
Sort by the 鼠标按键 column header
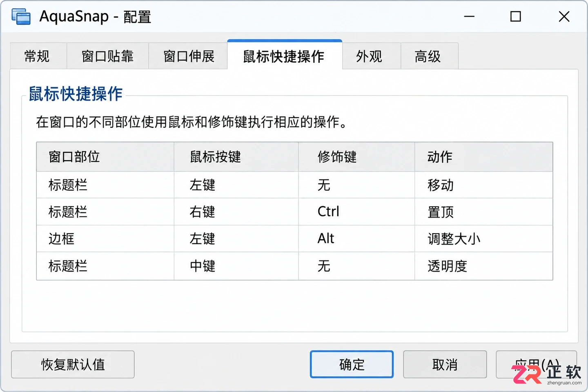point(236,157)
